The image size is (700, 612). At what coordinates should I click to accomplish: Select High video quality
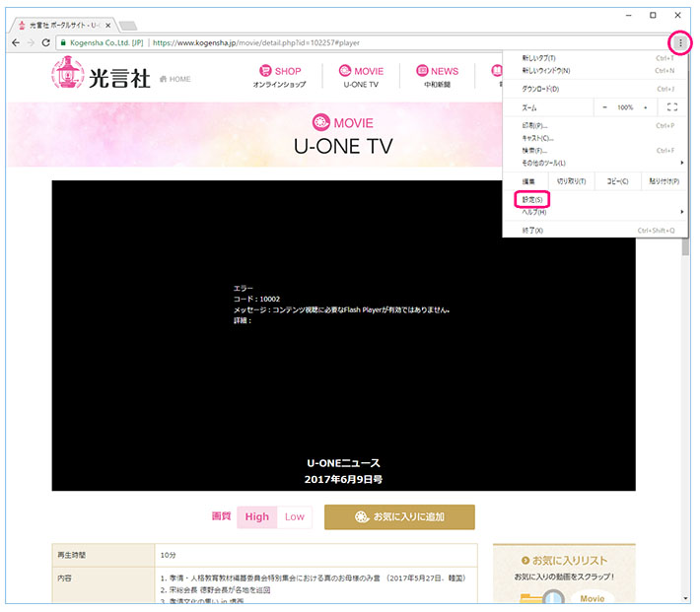pyautogui.click(x=256, y=517)
